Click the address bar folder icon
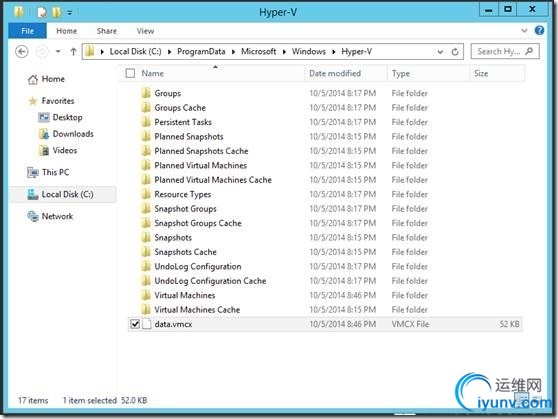Screen dimensions: 558x419 [90, 52]
